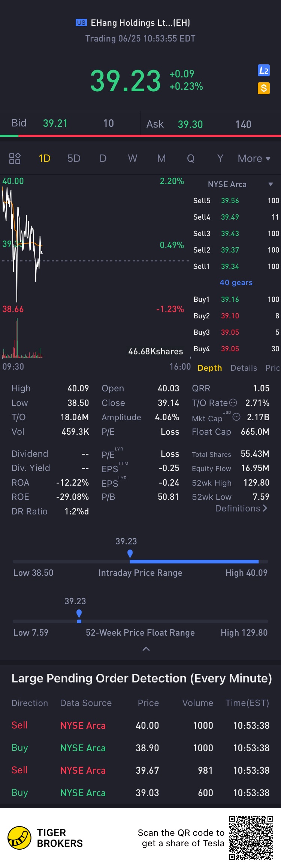Tap the Volume column header
Viewport: 281px width, 868px height.
click(198, 703)
